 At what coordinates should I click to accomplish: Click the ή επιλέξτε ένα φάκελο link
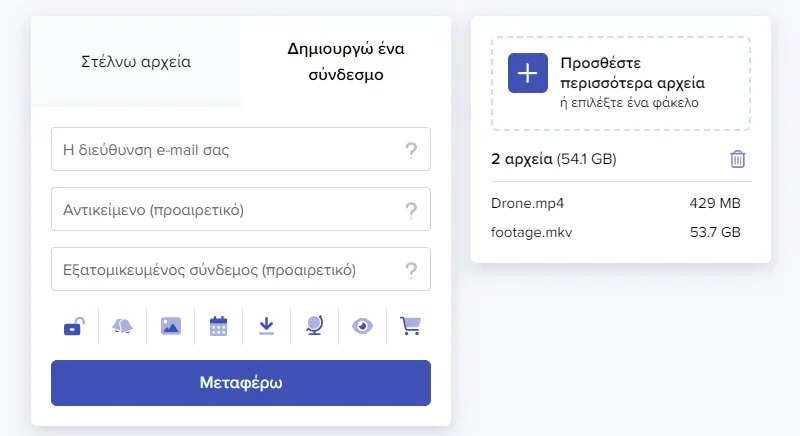(x=628, y=102)
